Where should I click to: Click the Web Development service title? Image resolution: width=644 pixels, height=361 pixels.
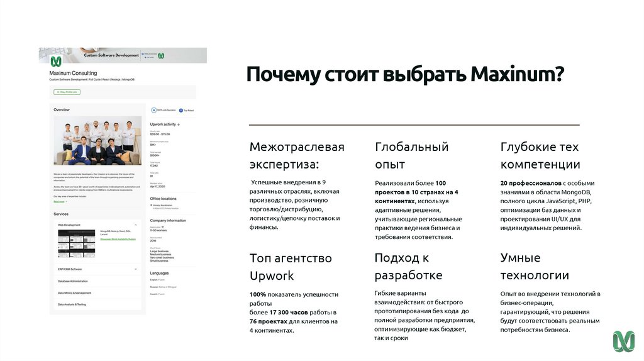pos(69,225)
